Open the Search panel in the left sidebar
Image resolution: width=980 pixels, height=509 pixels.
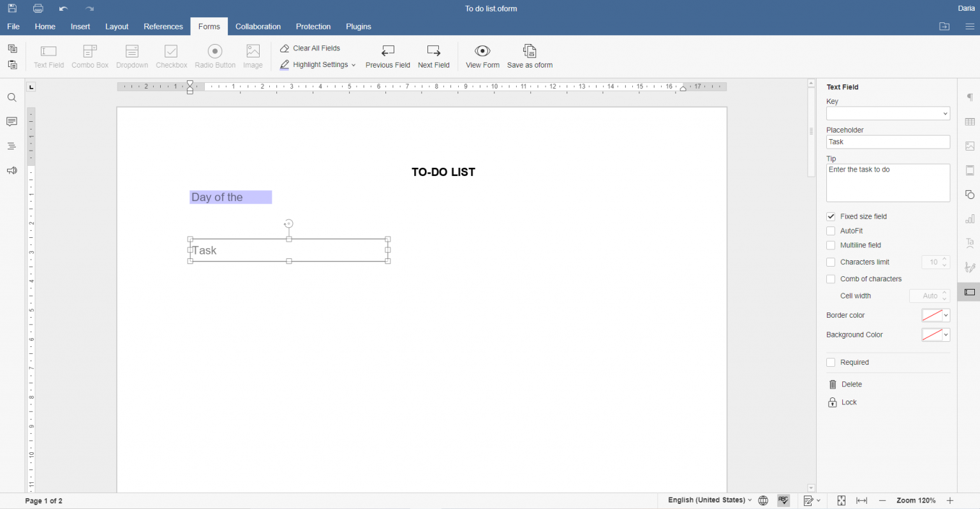coord(11,97)
